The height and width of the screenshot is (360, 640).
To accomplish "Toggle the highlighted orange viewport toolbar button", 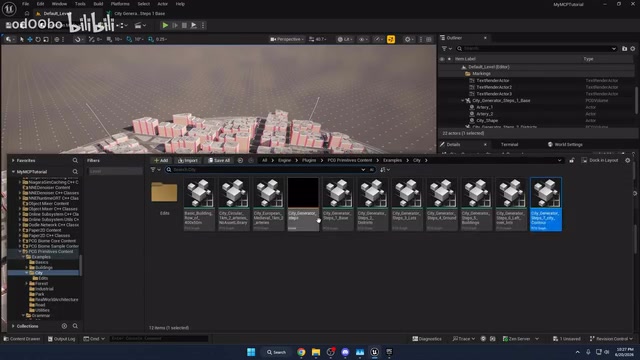I will point(391,39).
